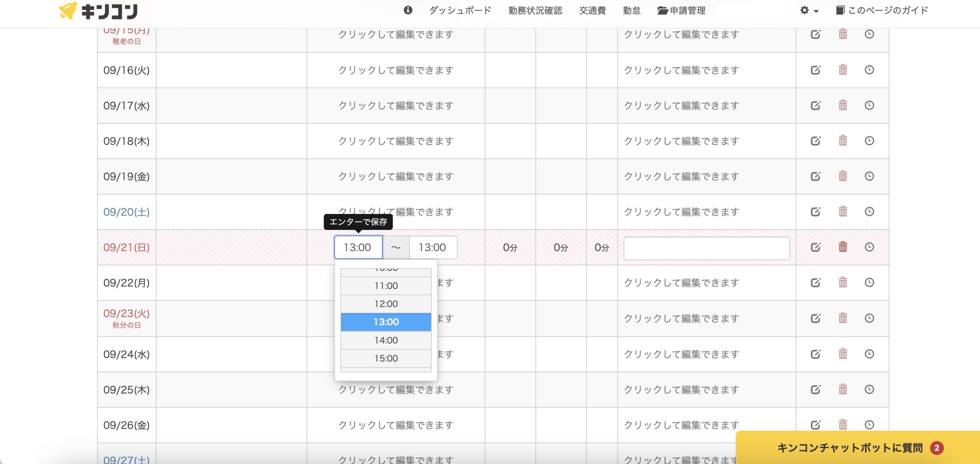Click the edit icon for 09/24(水)
This screenshot has width=980, height=464.
point(815,354)
